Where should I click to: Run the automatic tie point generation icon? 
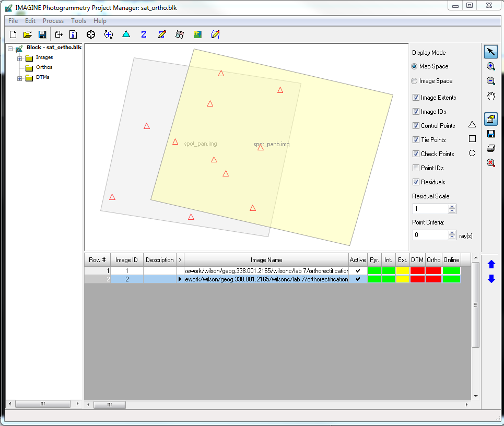coord(109,34)
